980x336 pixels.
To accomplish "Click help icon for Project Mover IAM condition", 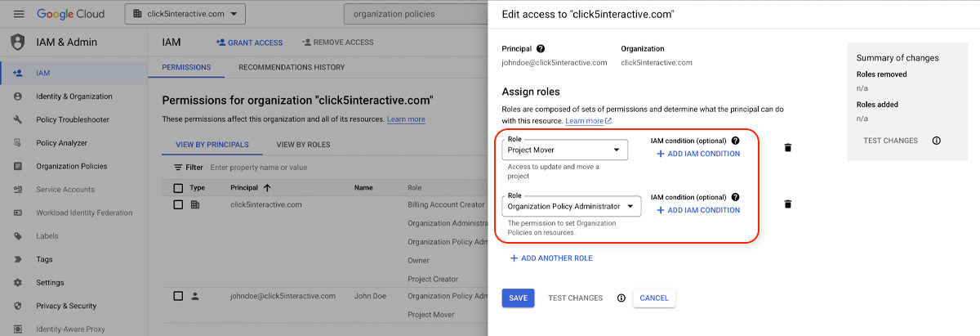I will point(736,141).
